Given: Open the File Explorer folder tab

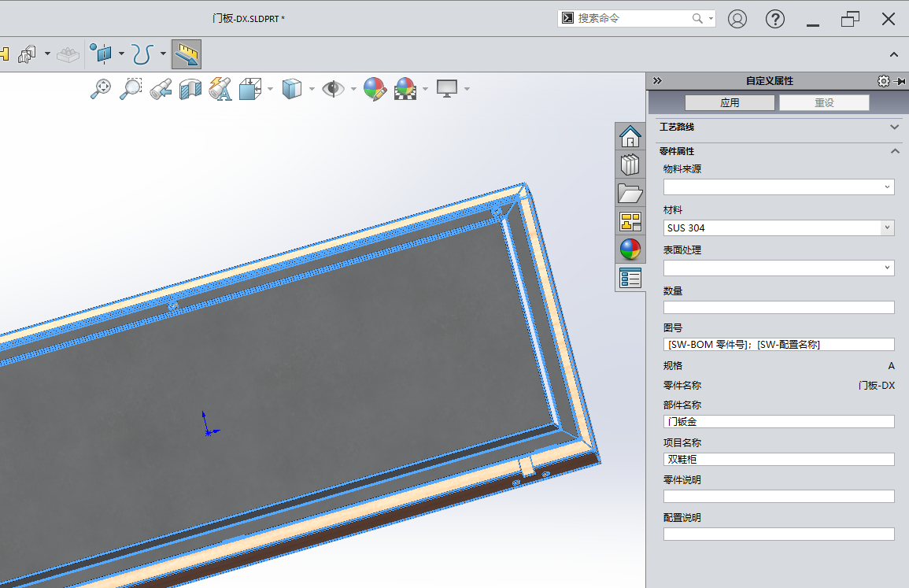Looking at the screenshot, I should tap(630, 193).
